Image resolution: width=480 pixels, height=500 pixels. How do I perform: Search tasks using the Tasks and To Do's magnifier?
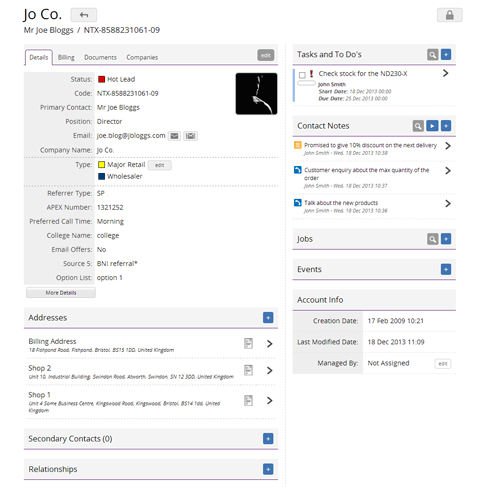432,54
